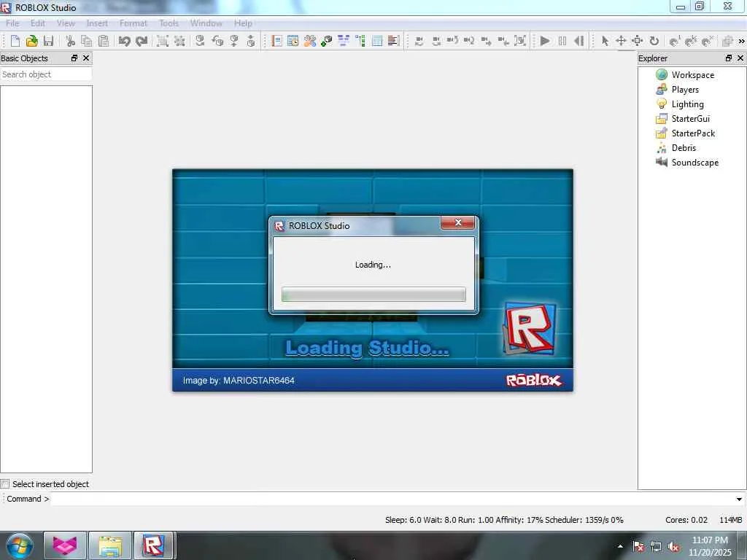The width and height of the screenshot is (747, 560).
Task: Click the Open folder toolbar icon
Action: [x=32, y=41]
